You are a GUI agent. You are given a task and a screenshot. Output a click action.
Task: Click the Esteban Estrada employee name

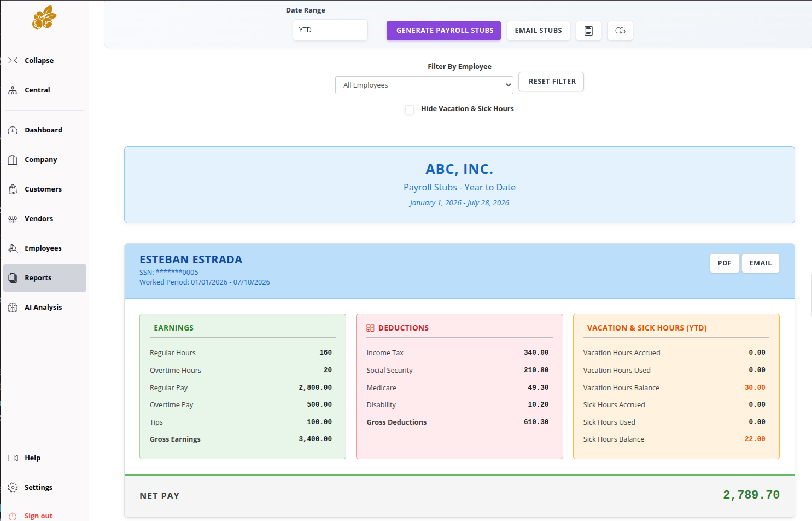coord(191,259)
